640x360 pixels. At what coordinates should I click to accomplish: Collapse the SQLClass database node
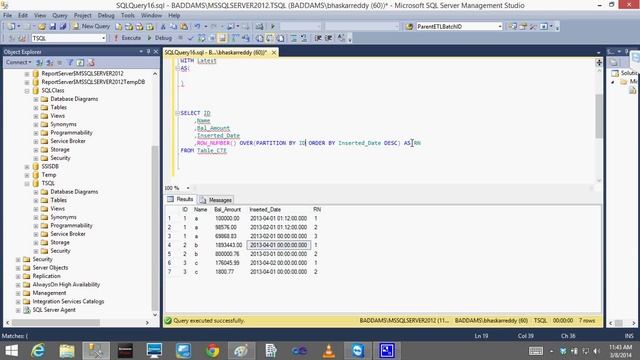[x=27, y=91]
